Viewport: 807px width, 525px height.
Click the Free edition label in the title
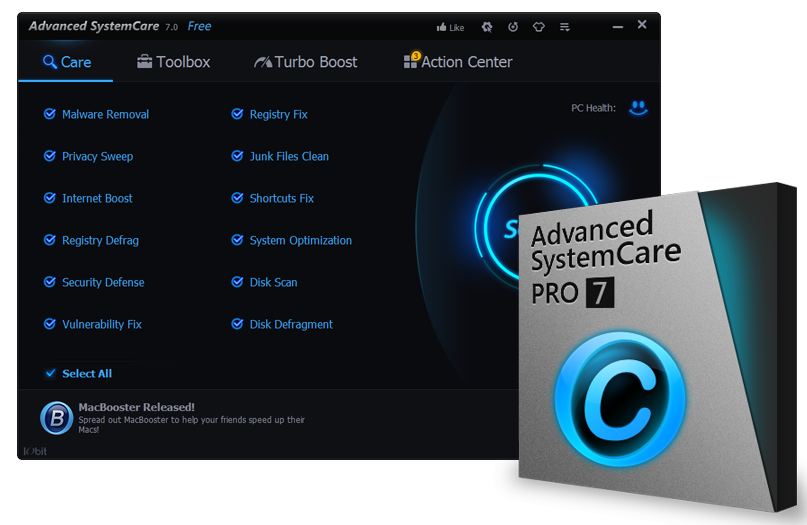pyautogui.click(x=199, y=26)
